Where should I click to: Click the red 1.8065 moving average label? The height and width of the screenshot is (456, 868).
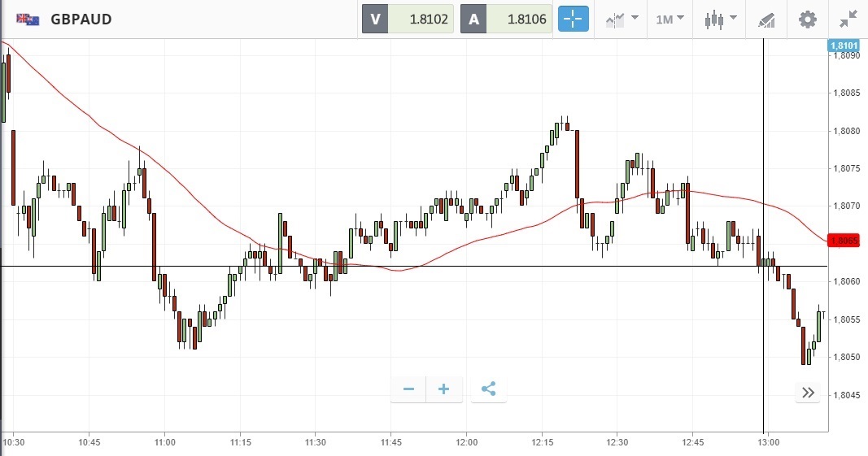pyautogui.click(x=844, y=241)
